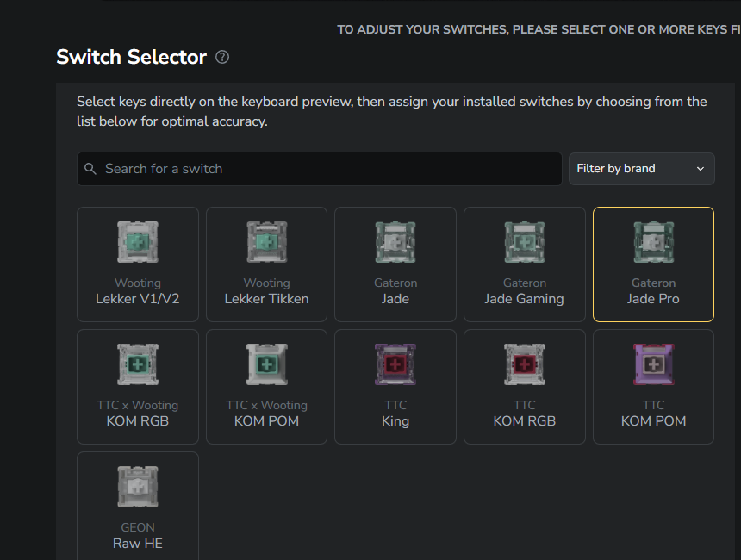Click the Jade Pro label

[x=653, y=299]
